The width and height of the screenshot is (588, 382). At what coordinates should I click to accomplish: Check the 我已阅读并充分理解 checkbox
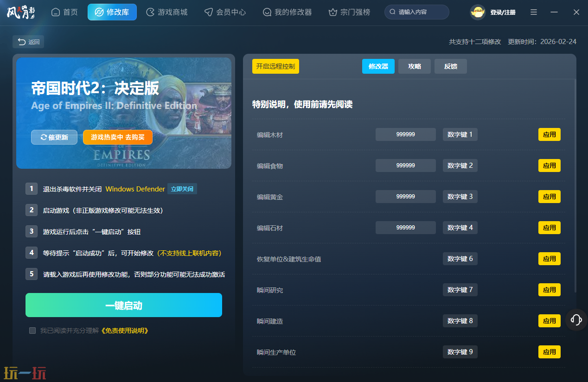point(32,331)
